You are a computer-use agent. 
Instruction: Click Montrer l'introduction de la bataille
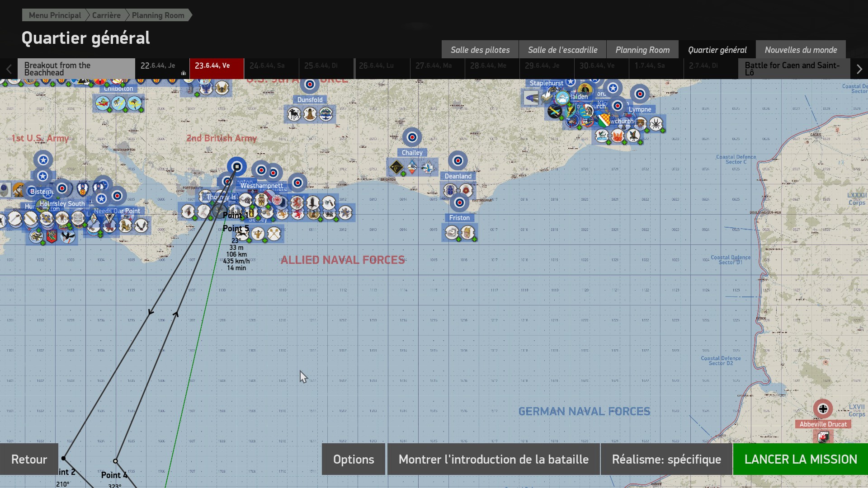pos(494,459)
